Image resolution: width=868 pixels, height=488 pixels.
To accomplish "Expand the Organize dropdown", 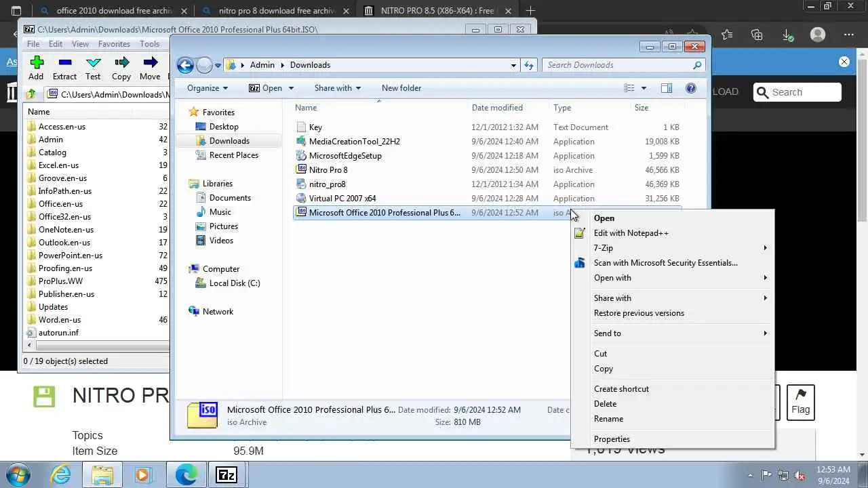I will pyautogui.click(x=208, y=88).
